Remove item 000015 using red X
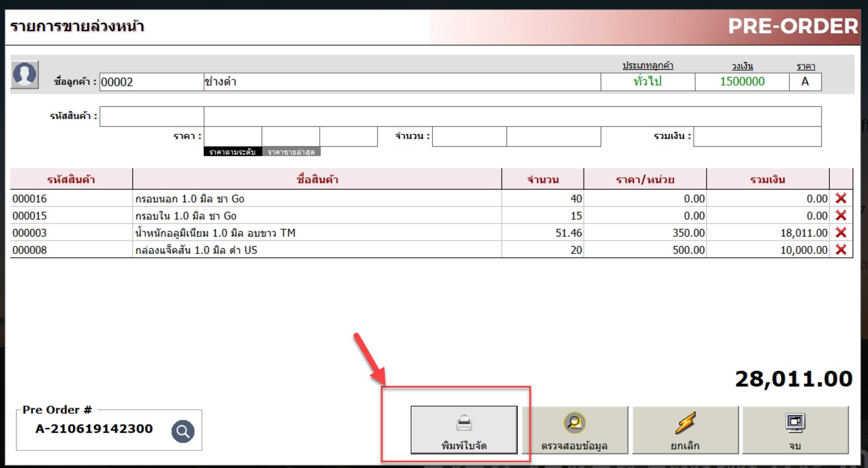The image size is (868, 468). point(841,216)
